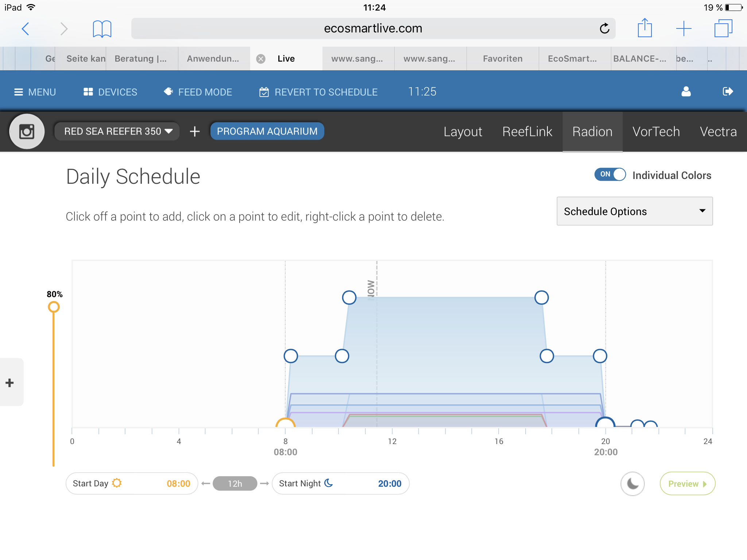Click the Program Aquarium button

[x=267, y=131]
